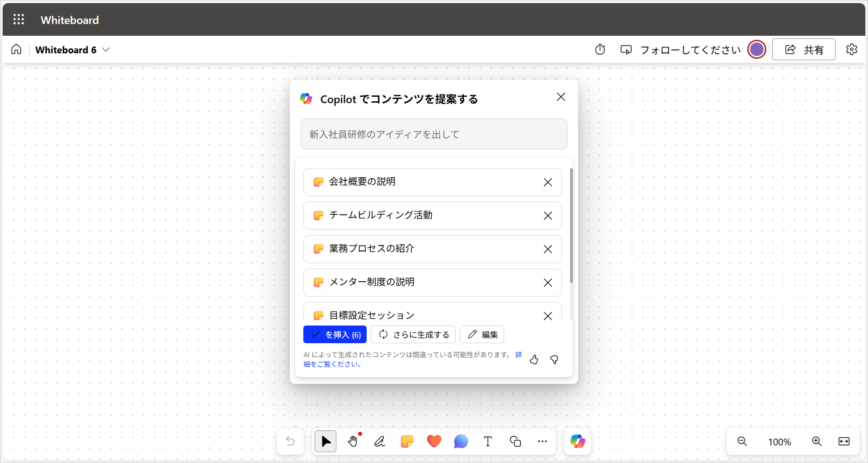Screen dimensions: 868x463
Task: Click the Copilot button in toolbar
Action: 577,441
